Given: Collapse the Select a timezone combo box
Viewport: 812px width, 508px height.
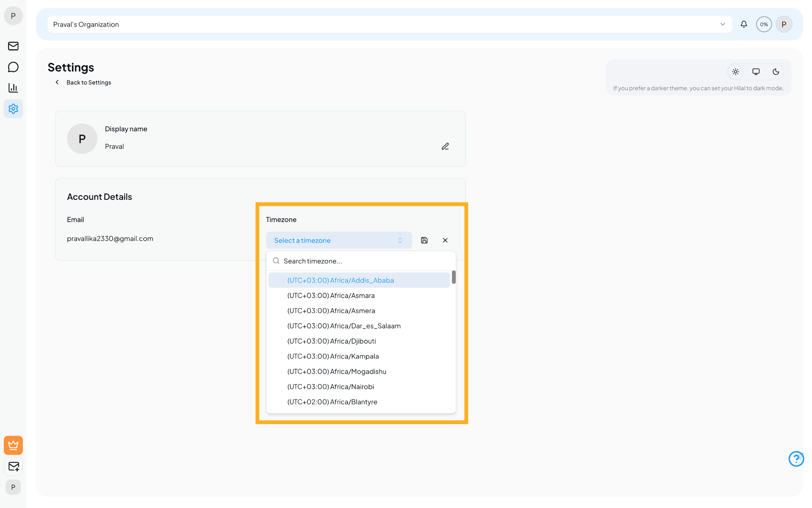Looking at the screenshot, I should [x=339, y=240].
